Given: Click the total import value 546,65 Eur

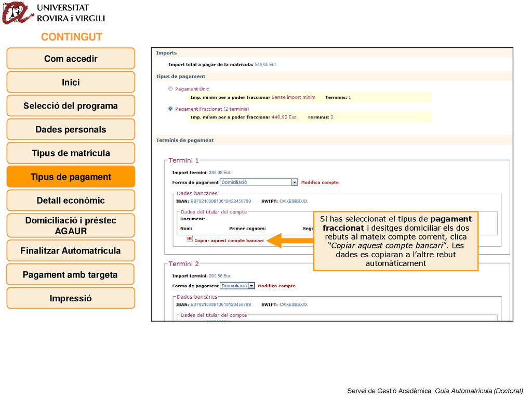Looking at the screenshot, I should 265,64.
